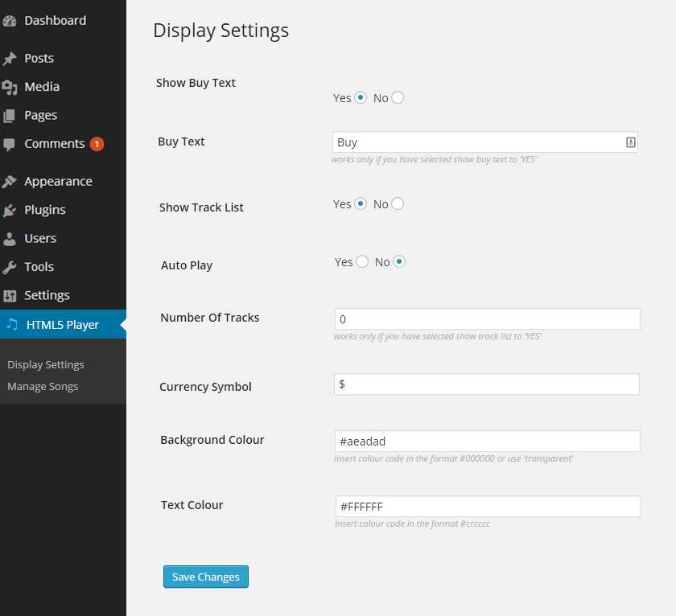Click the Pages icon in sidebar
The image size is (676, 616).
(x=9, y=116)
